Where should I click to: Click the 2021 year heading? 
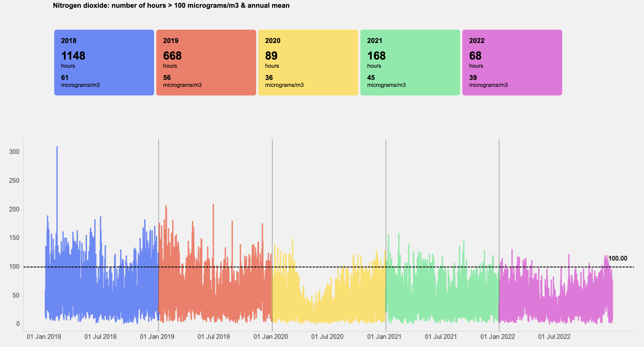click(375, 40)
